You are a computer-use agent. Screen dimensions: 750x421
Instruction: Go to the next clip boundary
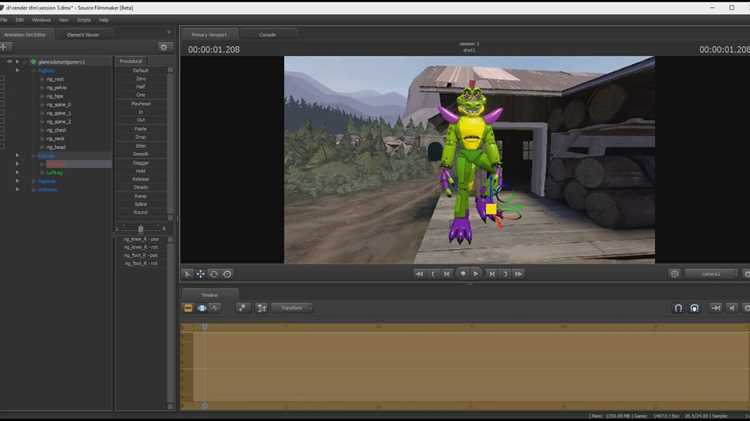[505, 274]
